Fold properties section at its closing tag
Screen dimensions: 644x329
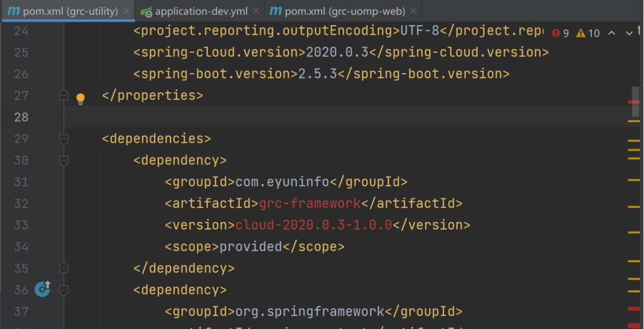[64, 95]
